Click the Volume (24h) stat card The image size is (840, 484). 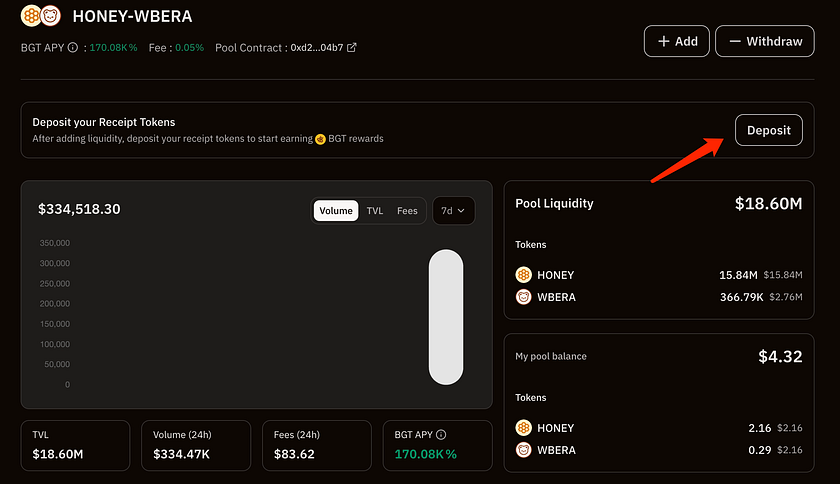point(196,445)
